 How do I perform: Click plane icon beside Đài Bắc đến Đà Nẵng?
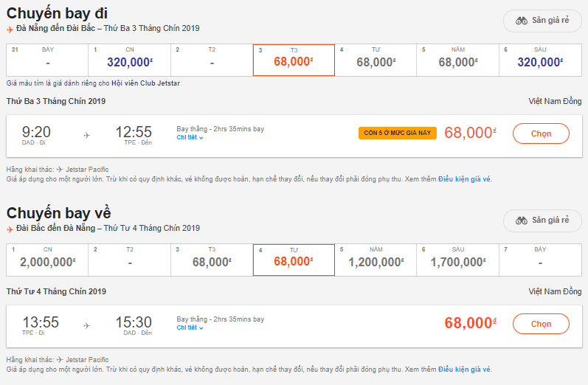click(x=10, y=229)
